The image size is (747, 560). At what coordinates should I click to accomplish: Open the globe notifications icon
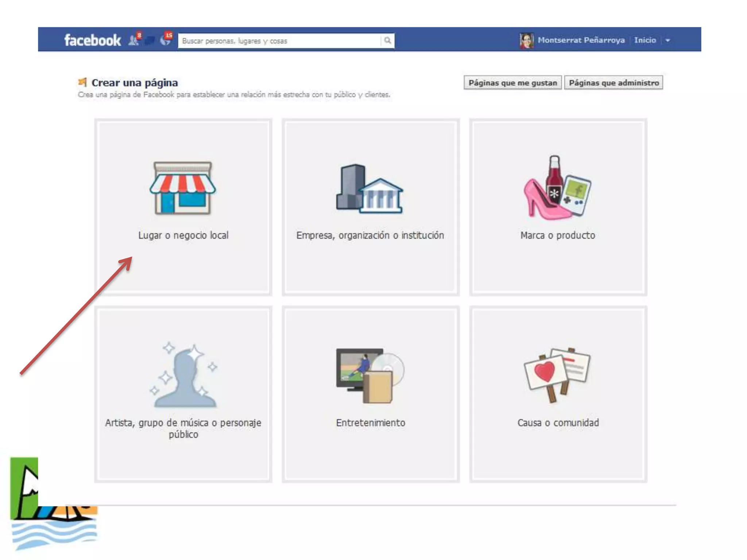(x=165, y=40)
